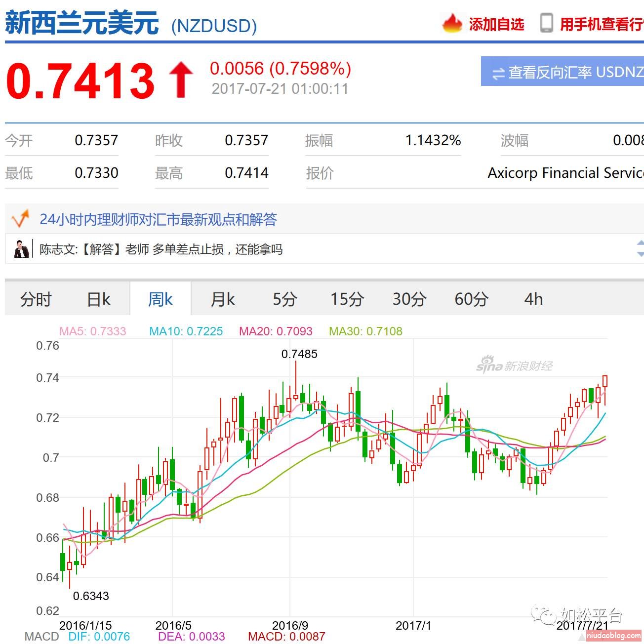Click the 2017/1 date axis label
644x644 pixels.
pyautogui.click(x=413, y=625)
